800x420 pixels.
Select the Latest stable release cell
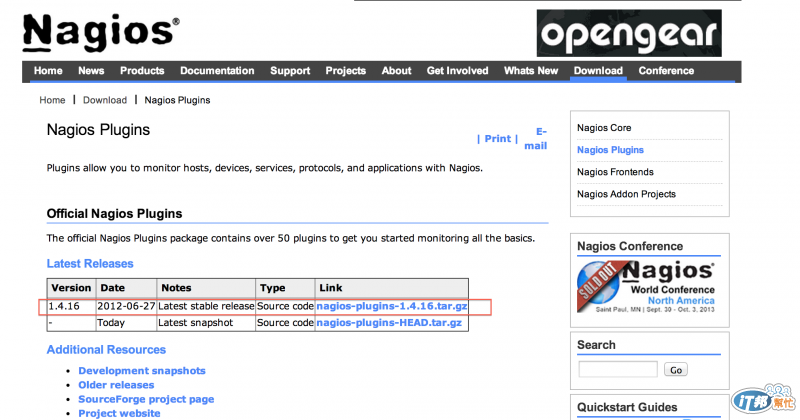point(206,306)
